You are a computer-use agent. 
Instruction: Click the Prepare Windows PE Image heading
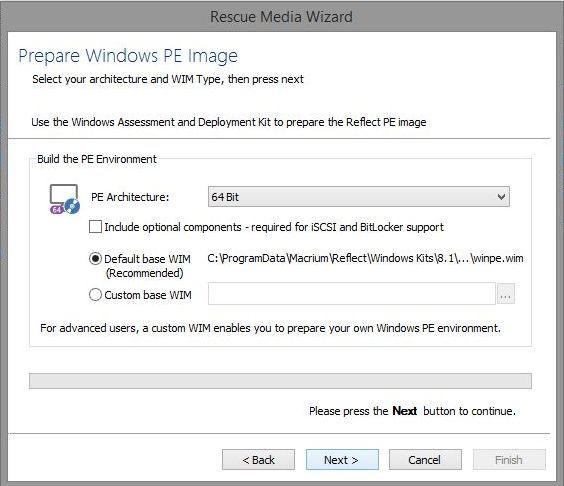click(x=128, y=56)
